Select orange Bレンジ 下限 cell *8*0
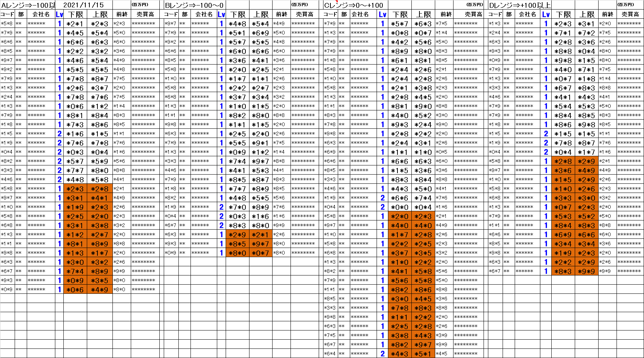This screenshot has height=358, width=644. pos(237,253)
